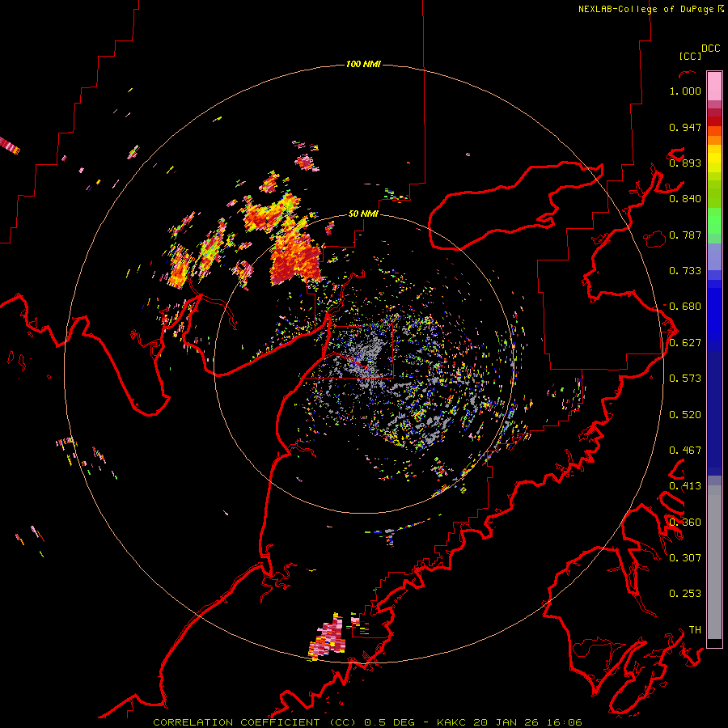Click the 0.573 legend value

(x=685, y=379)
